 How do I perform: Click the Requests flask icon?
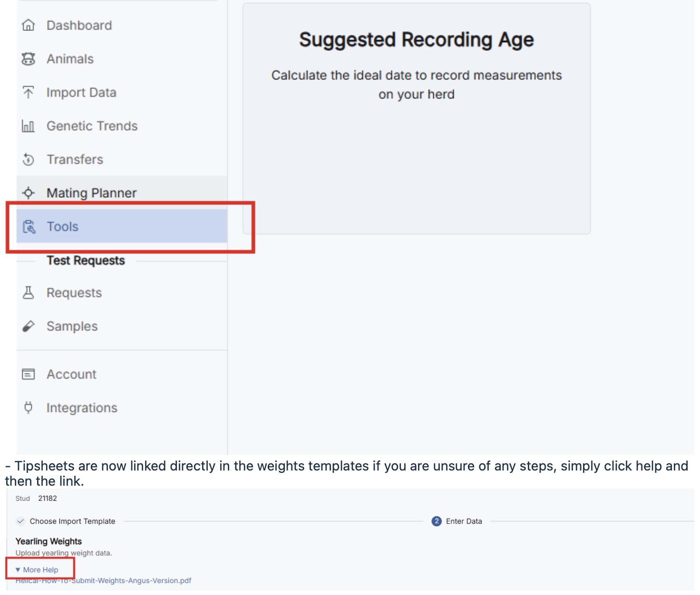point(29,293)
